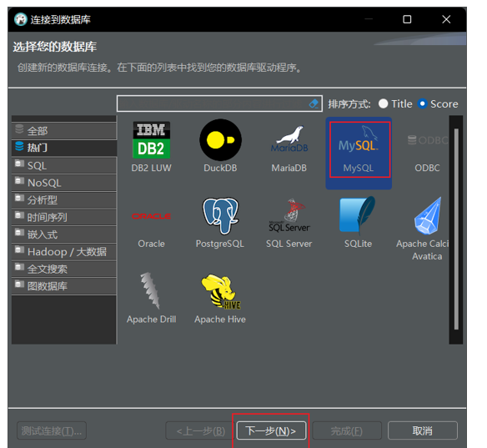Viewport: 487px width, 448px height.
Task: Sort drivers by Title
Action: tap(395, 103)
